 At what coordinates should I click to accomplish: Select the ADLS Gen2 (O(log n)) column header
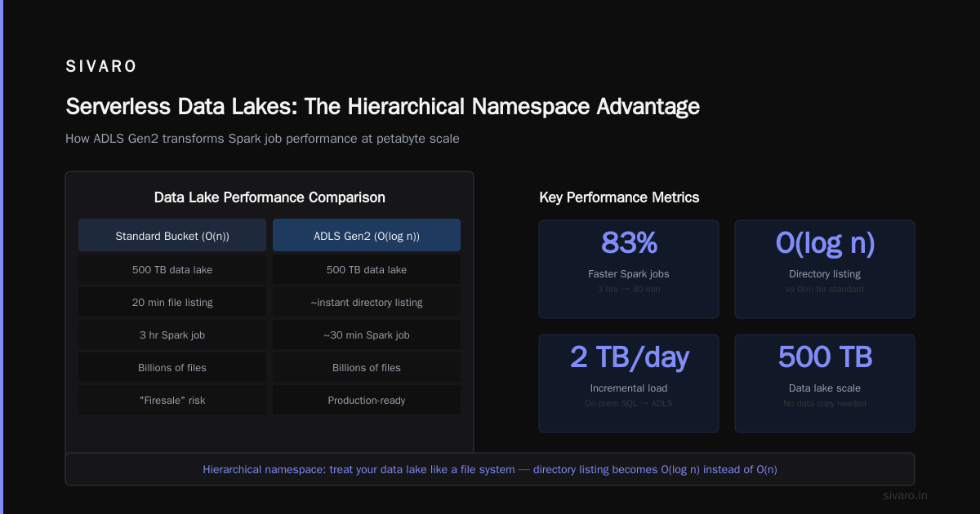367,236
